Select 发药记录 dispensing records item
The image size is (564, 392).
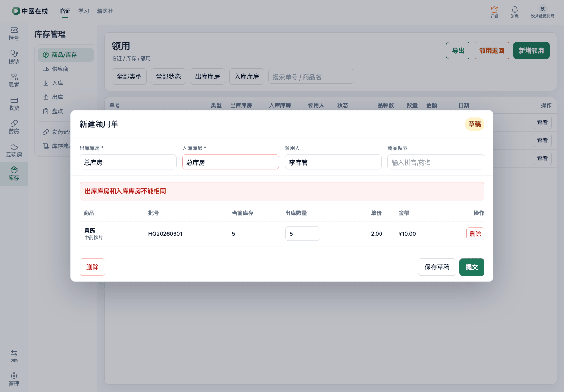click(57, 132)
